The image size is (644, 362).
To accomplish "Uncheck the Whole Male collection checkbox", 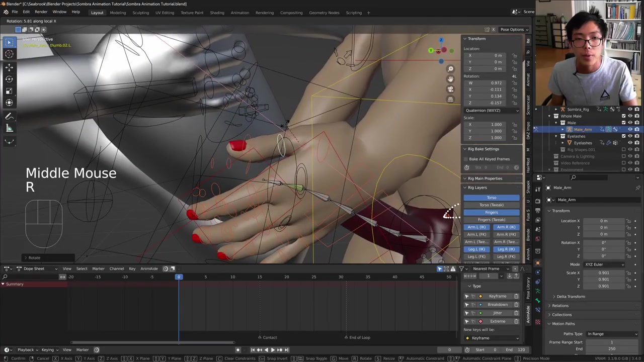I will (x=624, y=116).
